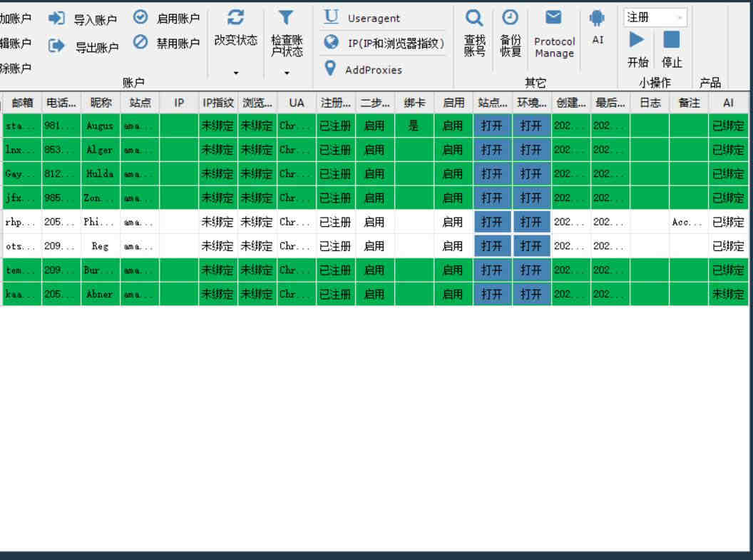This screenshot has height=560, width=753.
Task: Sort by 邮箱 column header
Action: pyautogui.click(x=22, y=102)
